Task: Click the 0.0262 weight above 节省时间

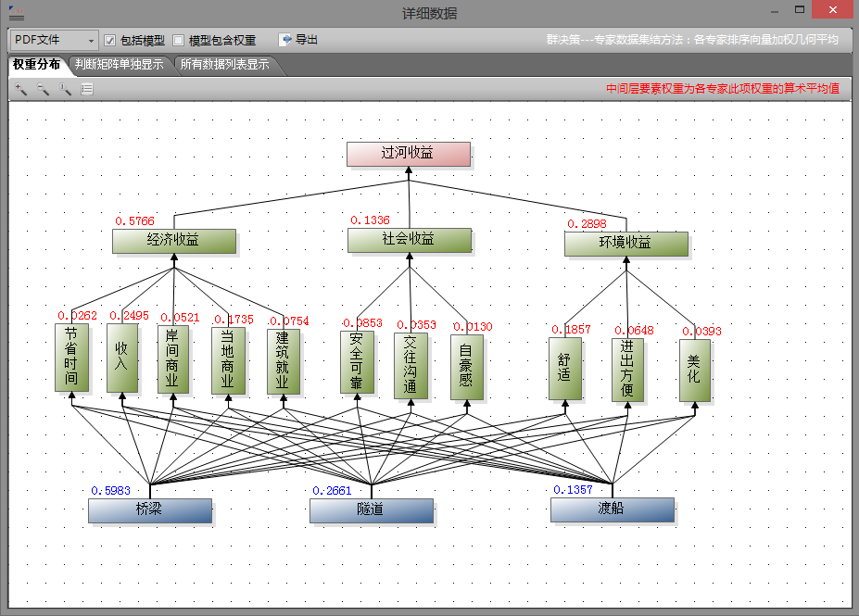Action: click(x=77, y=315)
